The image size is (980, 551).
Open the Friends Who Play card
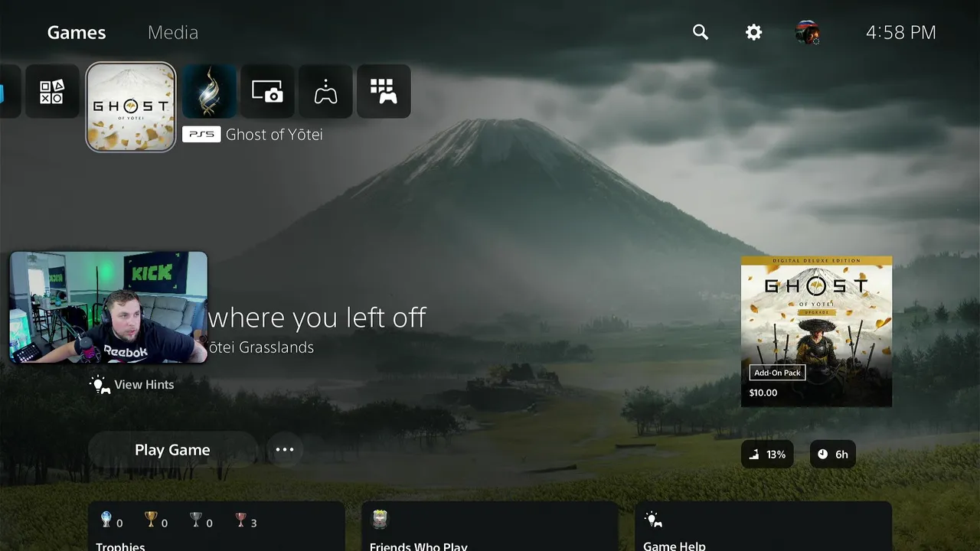pos(490,527)
